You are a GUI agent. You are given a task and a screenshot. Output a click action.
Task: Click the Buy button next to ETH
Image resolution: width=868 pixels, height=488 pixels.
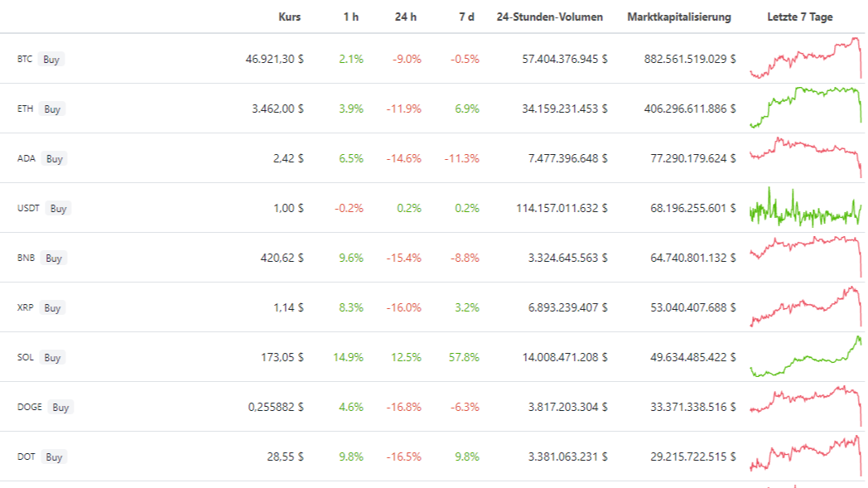(x=52, y=109)
